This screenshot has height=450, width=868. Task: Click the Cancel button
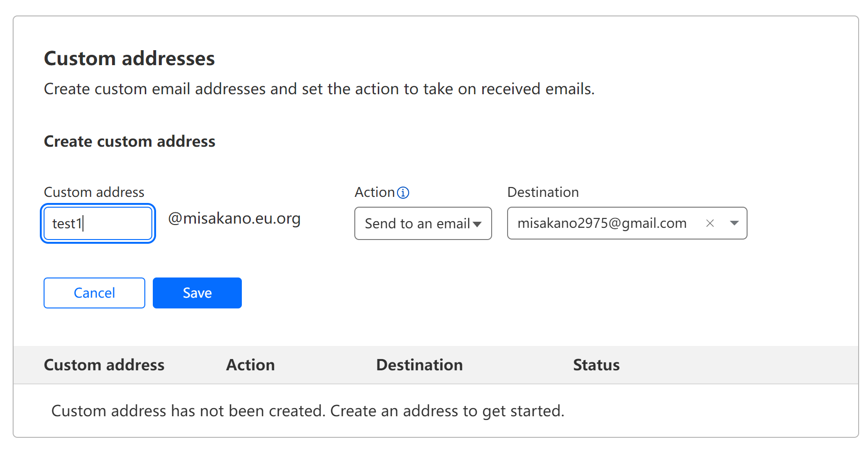[94, 293]
